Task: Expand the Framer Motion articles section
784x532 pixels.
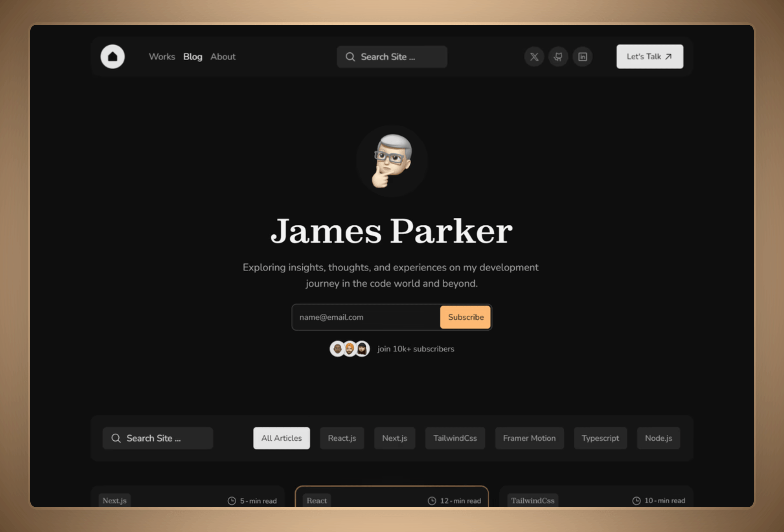Action: point(528,438)
